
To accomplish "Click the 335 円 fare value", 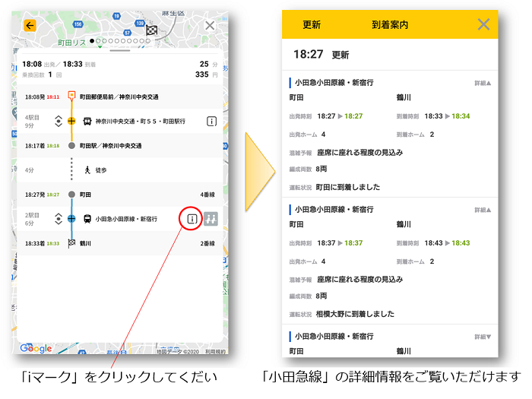I will (206, 74).
